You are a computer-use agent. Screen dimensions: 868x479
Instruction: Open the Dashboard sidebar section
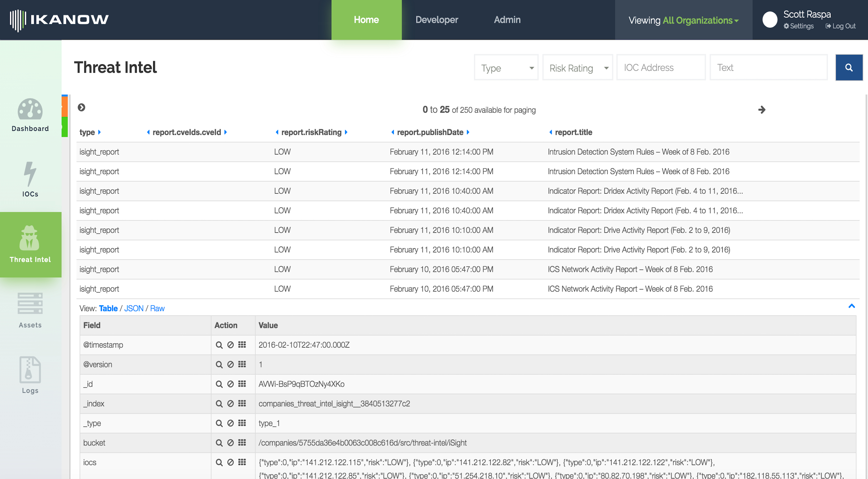click(x=30, y=115)
